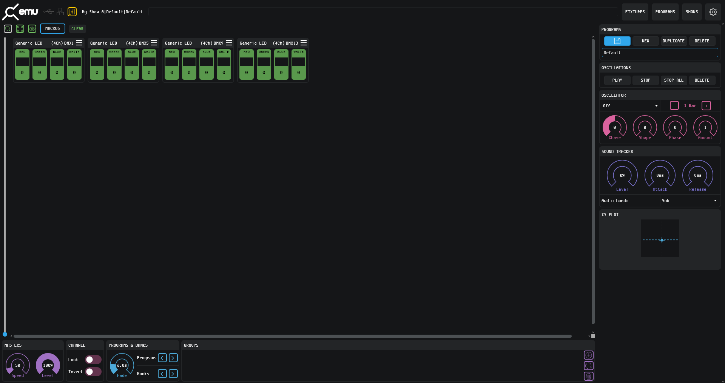Click the second green selection icon left of GROUPS
725x383 pixels.
coord(32,29)
